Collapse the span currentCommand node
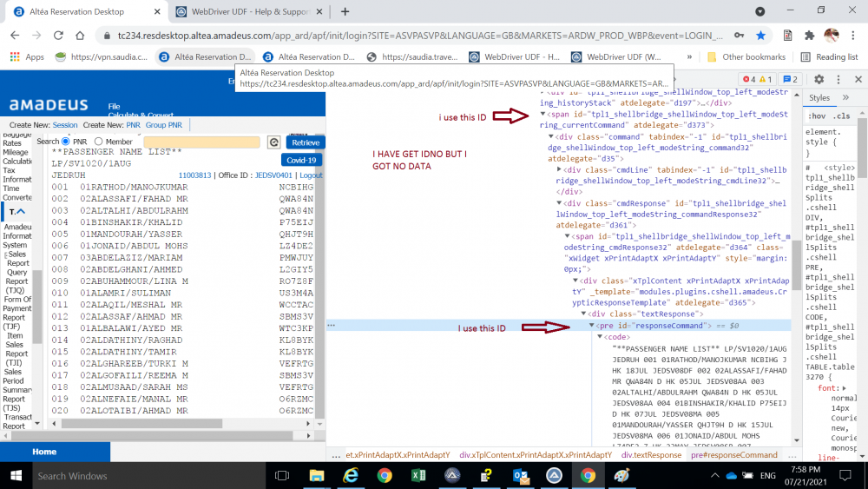This screenshot has height=489, width=868. [x=542, y=114]
